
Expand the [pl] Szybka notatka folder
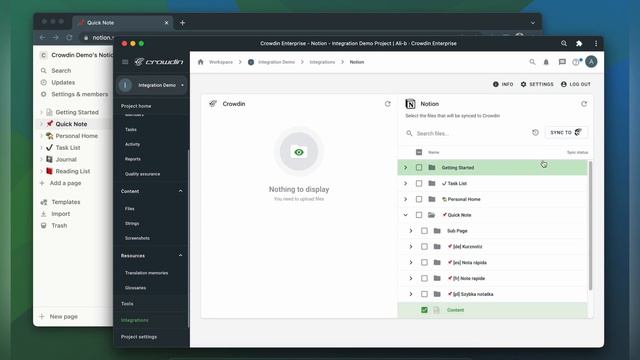[411, 294]
